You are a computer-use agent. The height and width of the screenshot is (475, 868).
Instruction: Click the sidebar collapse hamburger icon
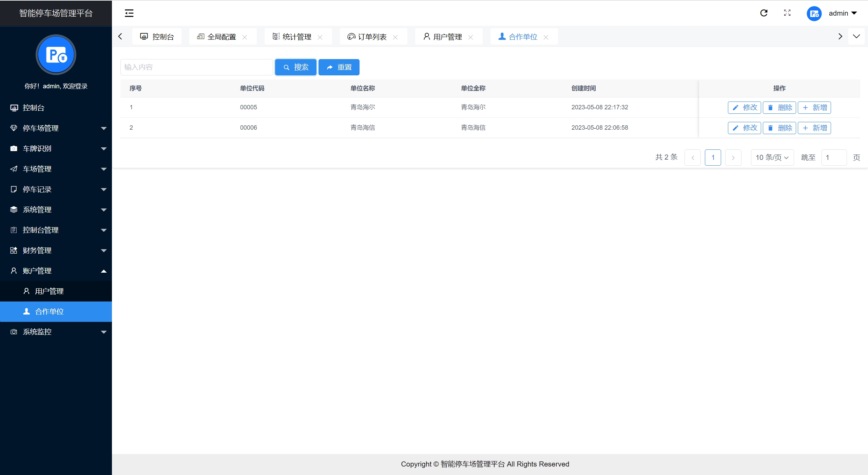[129, 13]
